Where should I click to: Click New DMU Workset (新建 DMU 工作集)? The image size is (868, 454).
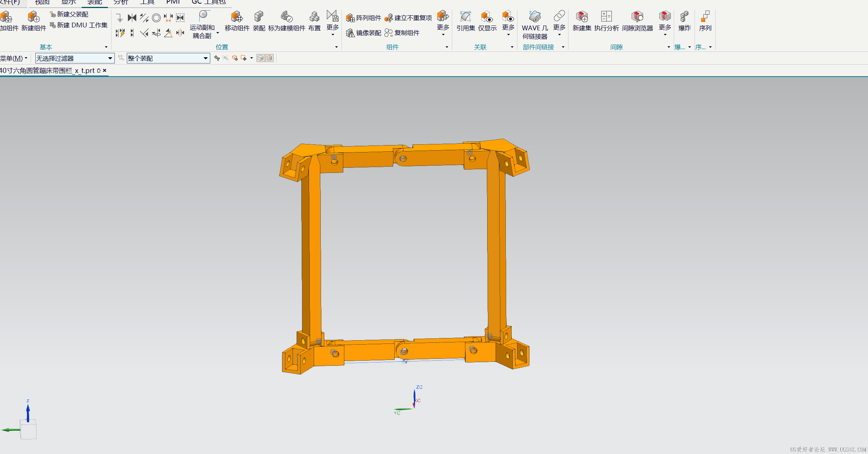coord(79,25)
